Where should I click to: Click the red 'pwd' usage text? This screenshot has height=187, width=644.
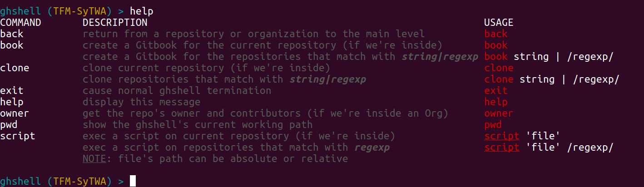[493, 124]
